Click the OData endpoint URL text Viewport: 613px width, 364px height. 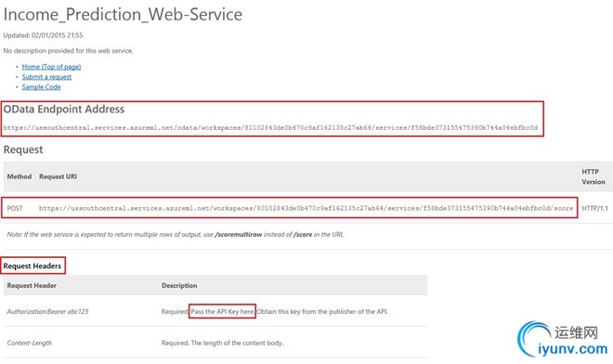[270, 128]
